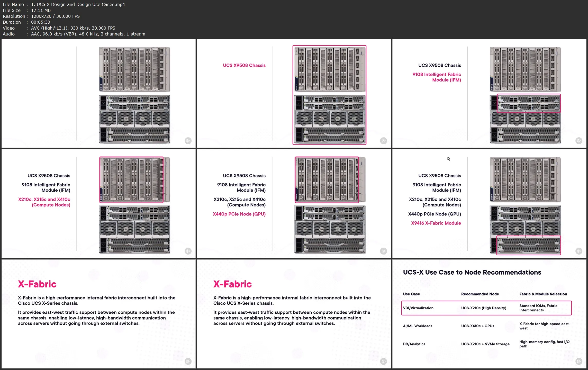Click the 'High-memory config, fast I/O path' table cell
Image resolution: width=588 pixels, height=370 pixels.
tap(544, 344)
